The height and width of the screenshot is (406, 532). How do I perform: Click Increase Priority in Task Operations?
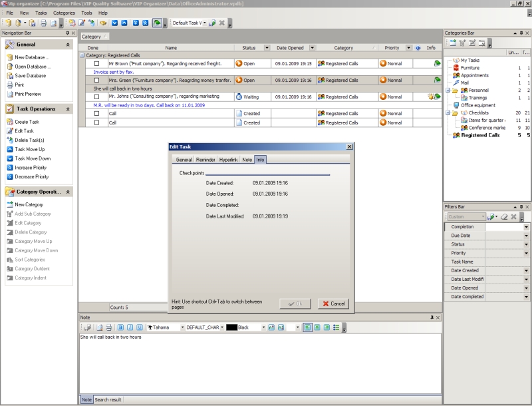coord(31,168)
